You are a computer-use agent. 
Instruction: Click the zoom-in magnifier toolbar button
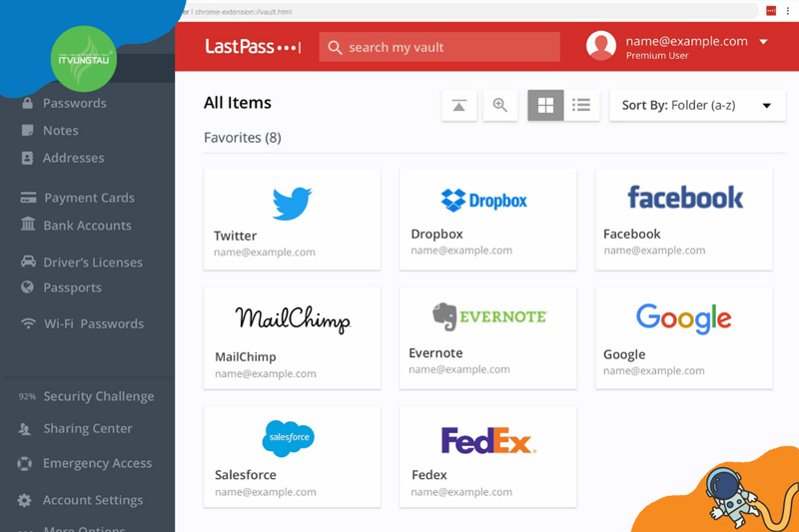point(500,106)
